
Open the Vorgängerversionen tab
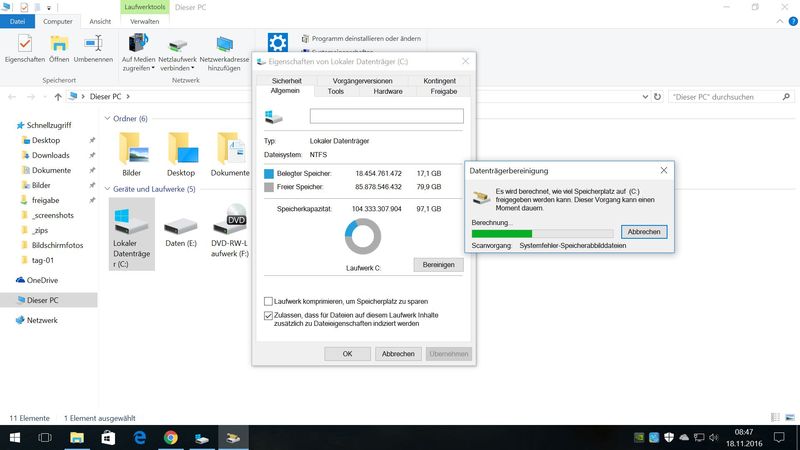point(362,81)
